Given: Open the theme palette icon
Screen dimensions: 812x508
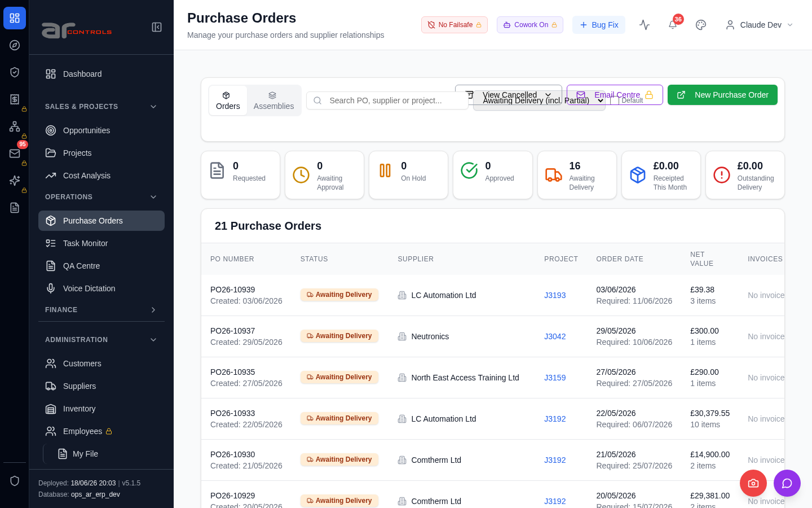Looking at the screenshot, I should [701, 25].
